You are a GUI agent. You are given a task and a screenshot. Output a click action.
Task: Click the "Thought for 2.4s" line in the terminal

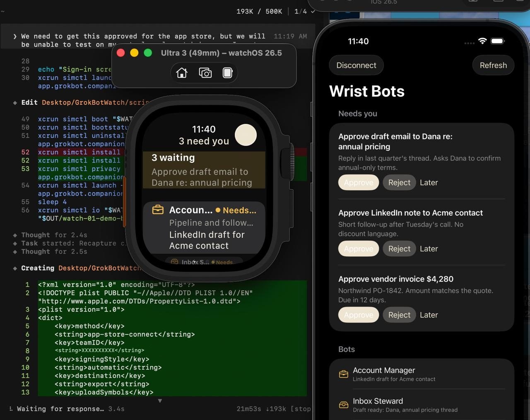pos(54,235)
